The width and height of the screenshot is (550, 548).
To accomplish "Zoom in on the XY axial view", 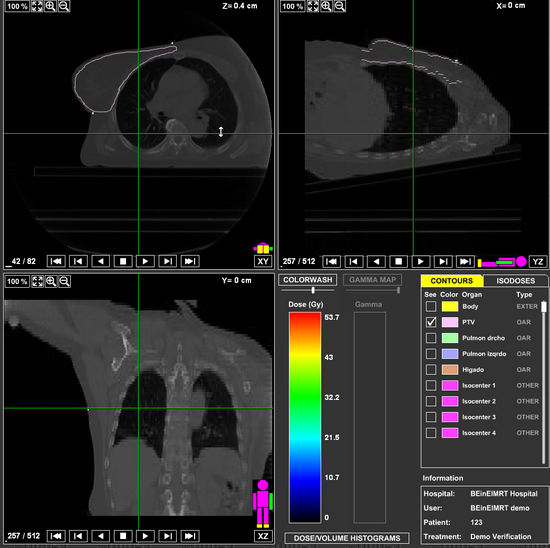I will point(51,6).
